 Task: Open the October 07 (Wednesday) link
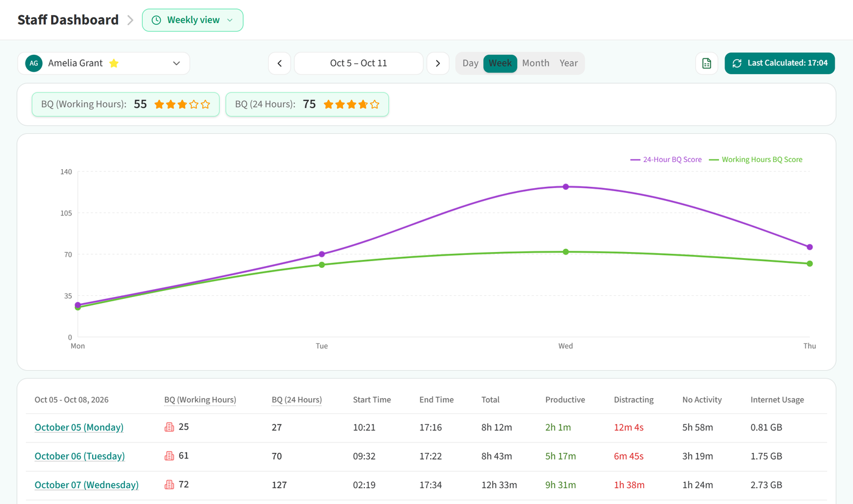coord(87,485)
